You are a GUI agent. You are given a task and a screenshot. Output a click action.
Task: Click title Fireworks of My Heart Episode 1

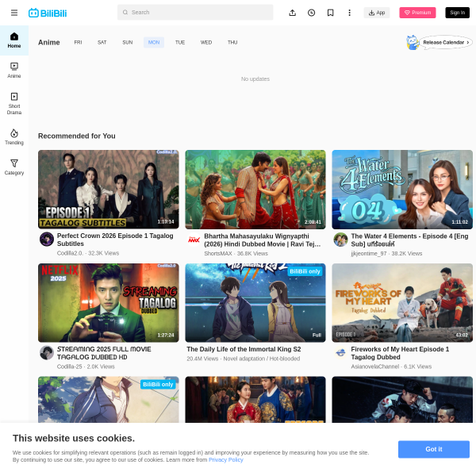click(400, 353)
